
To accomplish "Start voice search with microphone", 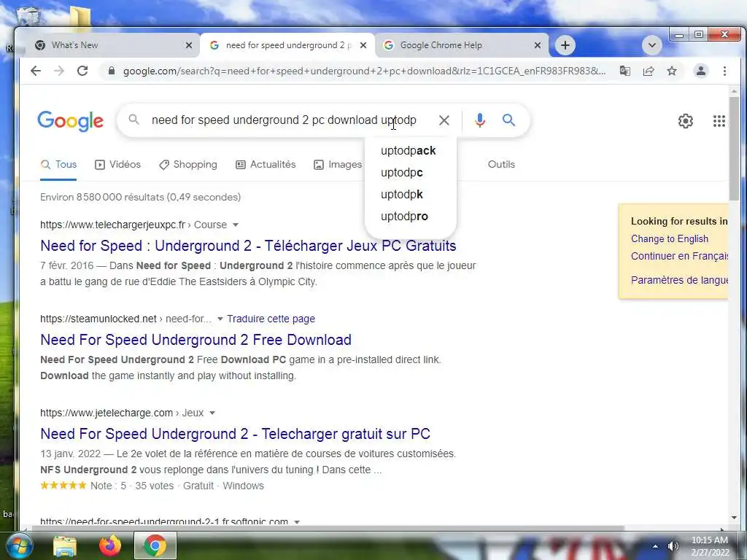I will pyautogui.click(x=480, y=120).
